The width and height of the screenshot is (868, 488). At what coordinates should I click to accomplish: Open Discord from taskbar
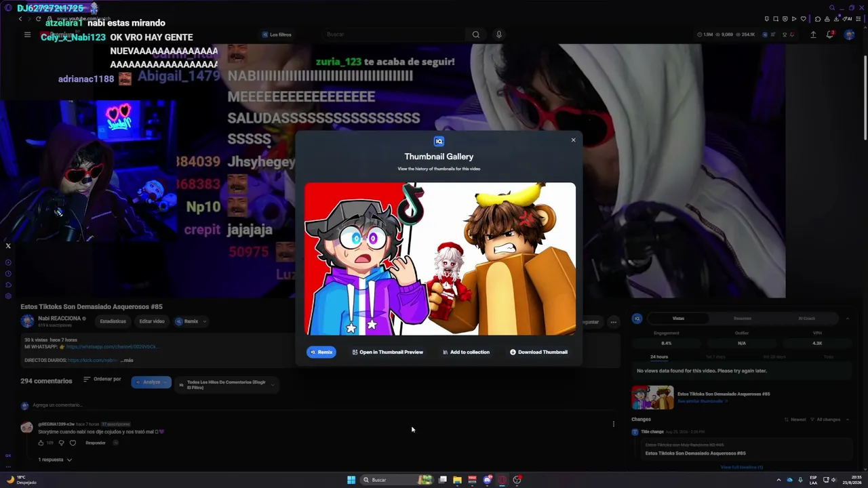(487, 480)
